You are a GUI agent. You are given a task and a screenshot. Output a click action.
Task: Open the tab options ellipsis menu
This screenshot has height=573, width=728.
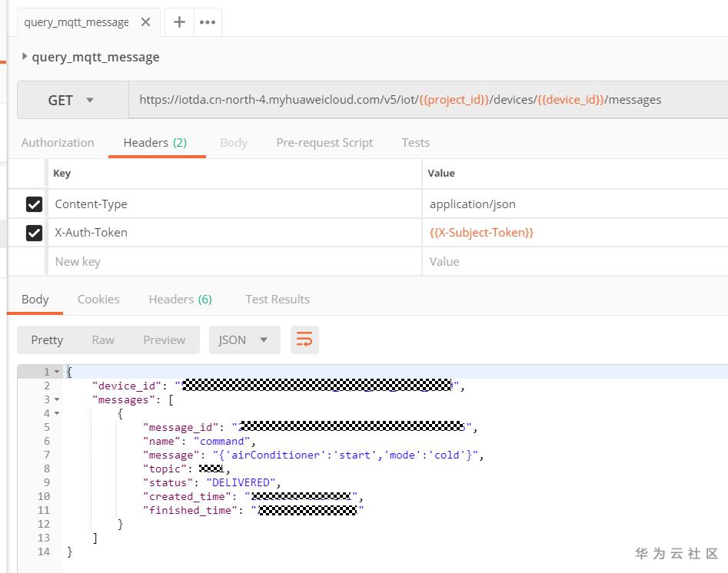click(x=208, y=22)
